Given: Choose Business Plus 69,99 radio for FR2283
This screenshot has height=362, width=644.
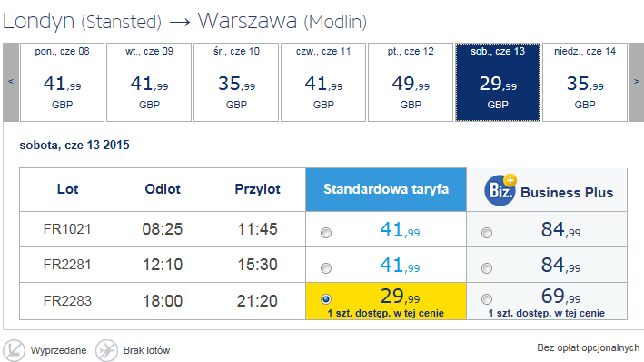Looking at the screenshot, I should point(487,299).
